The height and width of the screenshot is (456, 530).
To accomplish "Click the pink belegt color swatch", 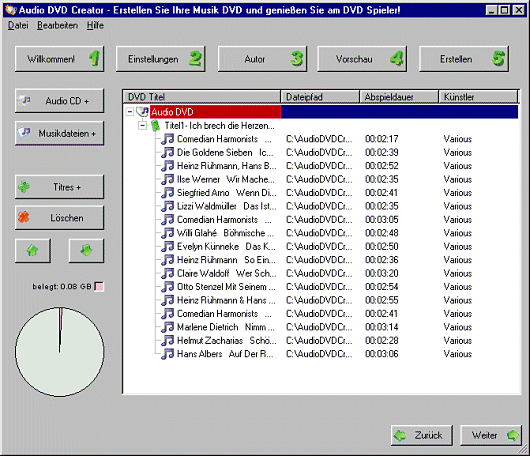I will pyautogui.click(x=99, y=287).
